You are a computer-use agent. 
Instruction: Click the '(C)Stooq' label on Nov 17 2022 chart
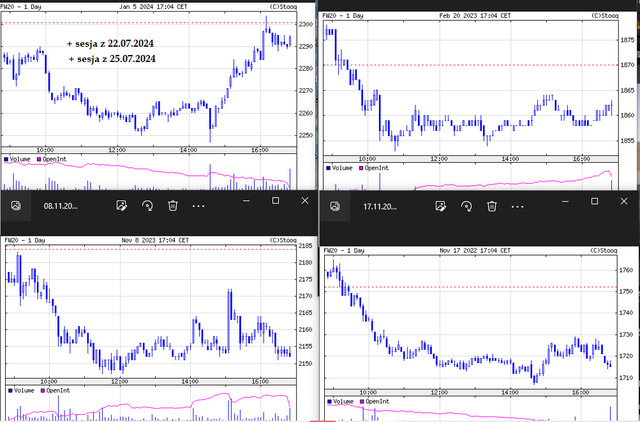[x=604, y=250]
